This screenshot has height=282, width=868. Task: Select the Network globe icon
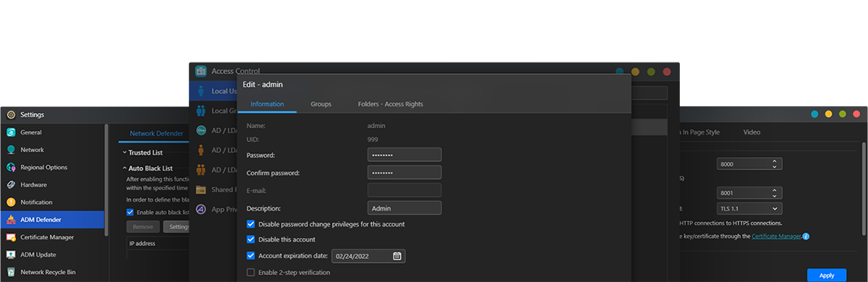pyautogui.click(x=11, y=150)
